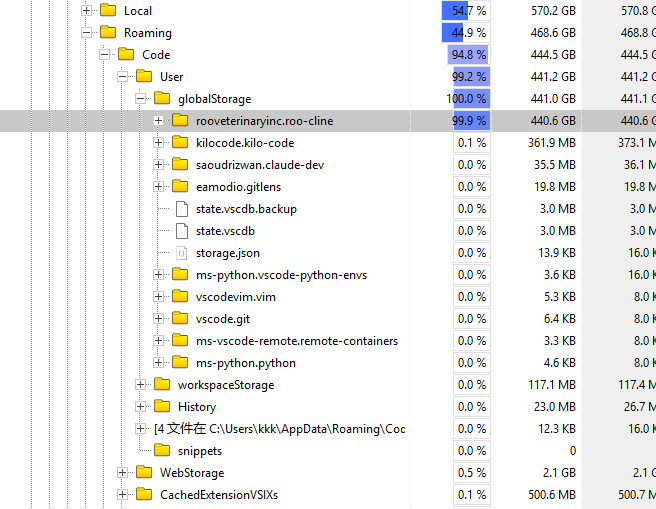Collapse the Code folder node
This screenshot has width=656, height=509.
pos(104,54)
